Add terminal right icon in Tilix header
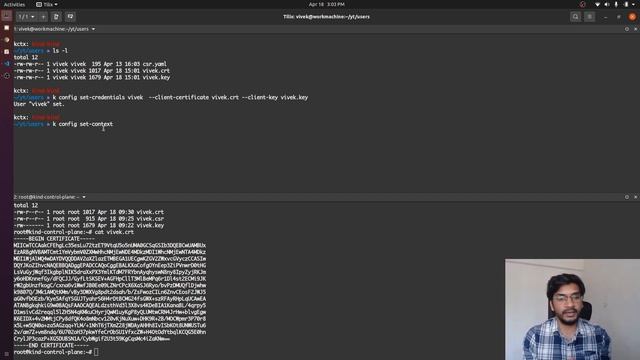 (56, 17)
